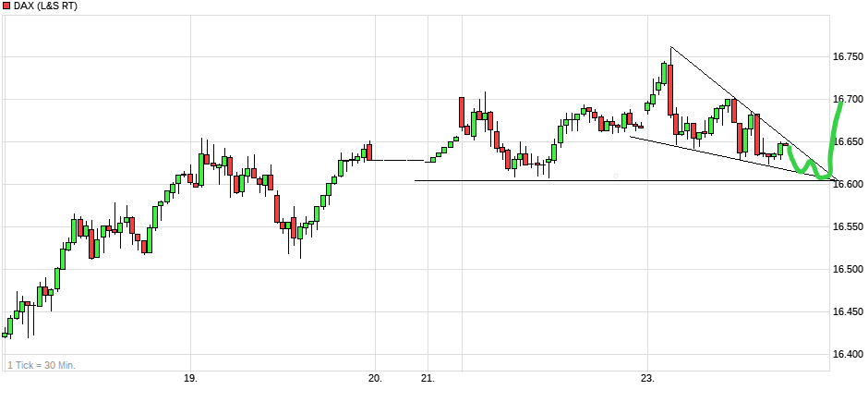Click the 1 Tick = 30 Min. label
This screenshot has height=402, width=868.
42,365
